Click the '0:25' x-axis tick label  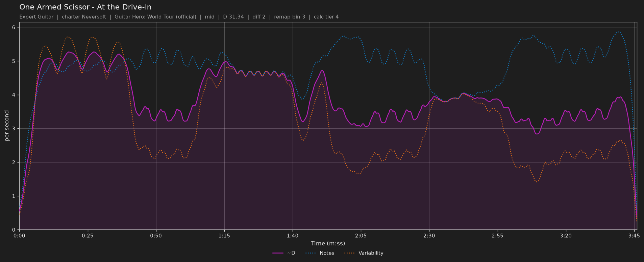click(88, 236)
